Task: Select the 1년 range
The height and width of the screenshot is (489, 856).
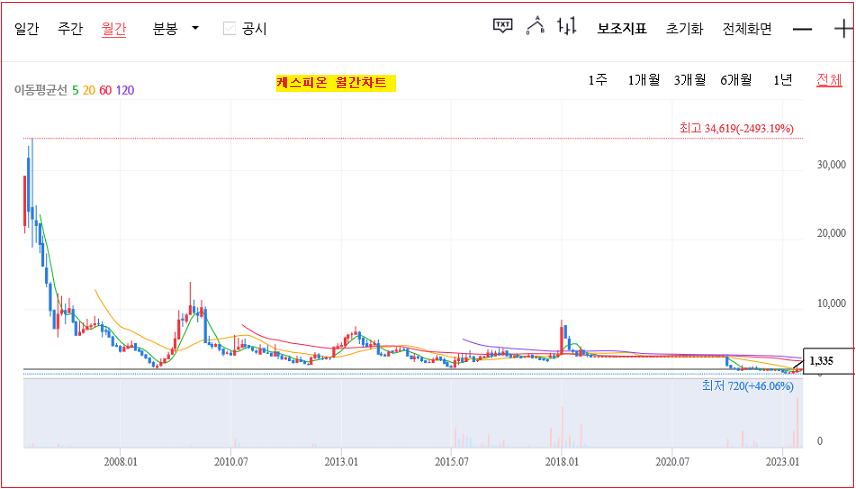Action: pyautogui.click(x=782, y=81)
